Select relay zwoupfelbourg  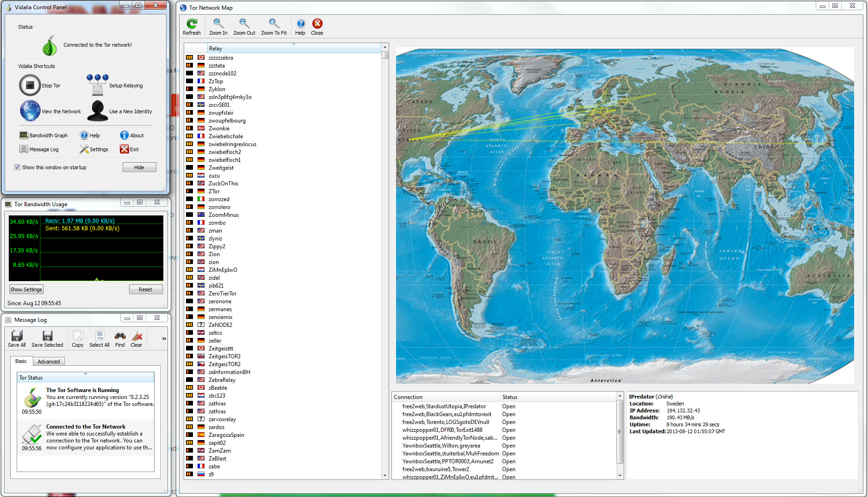click(283, 121)
